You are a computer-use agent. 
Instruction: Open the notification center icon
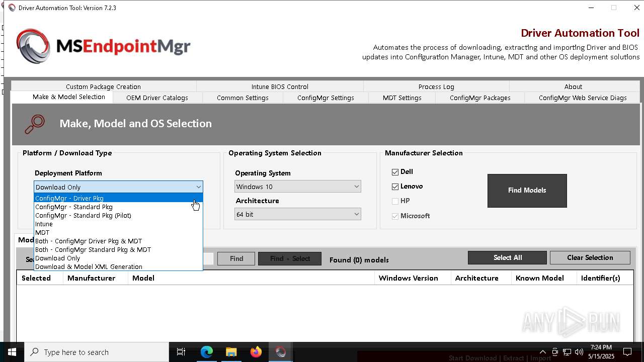point(627,352)
